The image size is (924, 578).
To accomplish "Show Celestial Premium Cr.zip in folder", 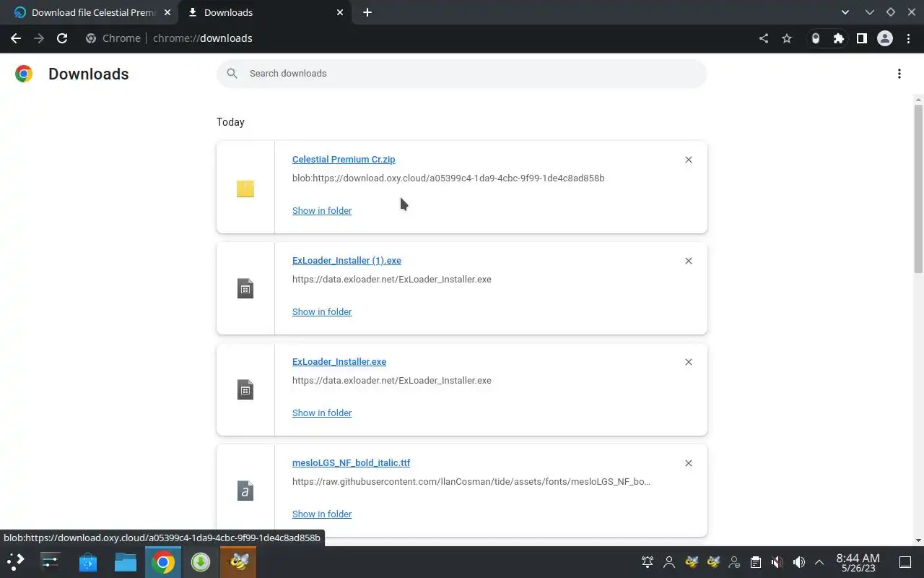I will click(322, 211).
